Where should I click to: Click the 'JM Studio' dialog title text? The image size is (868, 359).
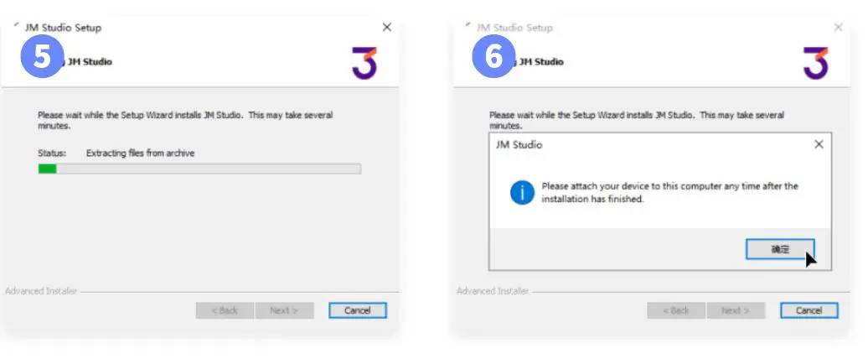point(519,145)
